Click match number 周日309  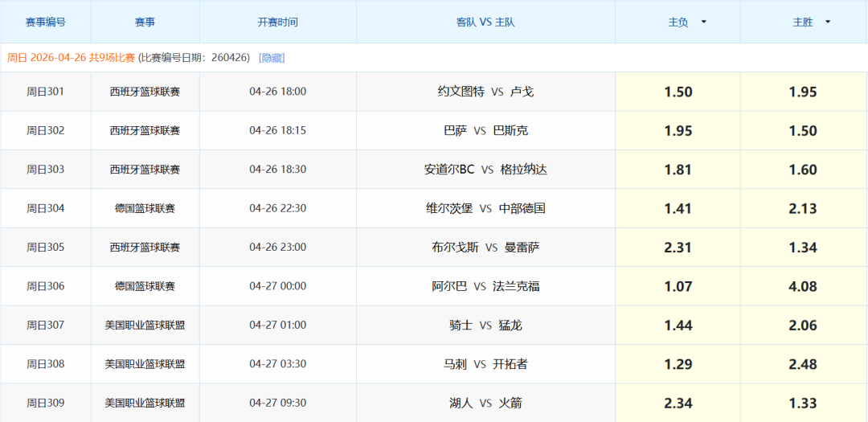click(x=45, y=404)
